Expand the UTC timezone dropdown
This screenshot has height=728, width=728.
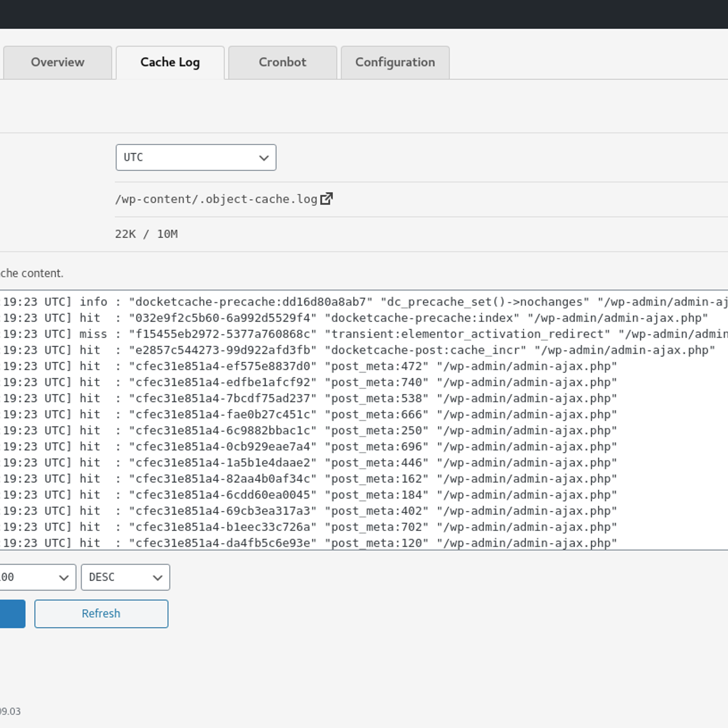(x=196, y=157)
